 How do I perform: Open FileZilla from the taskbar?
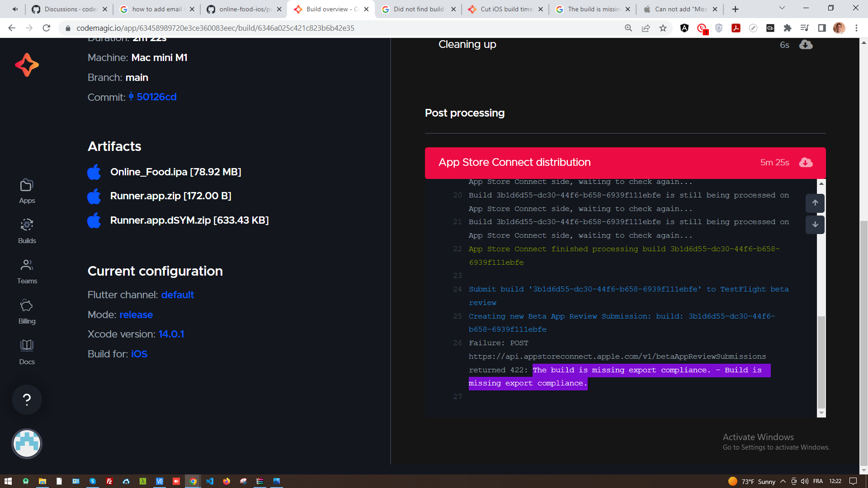[x=109, y=481]
